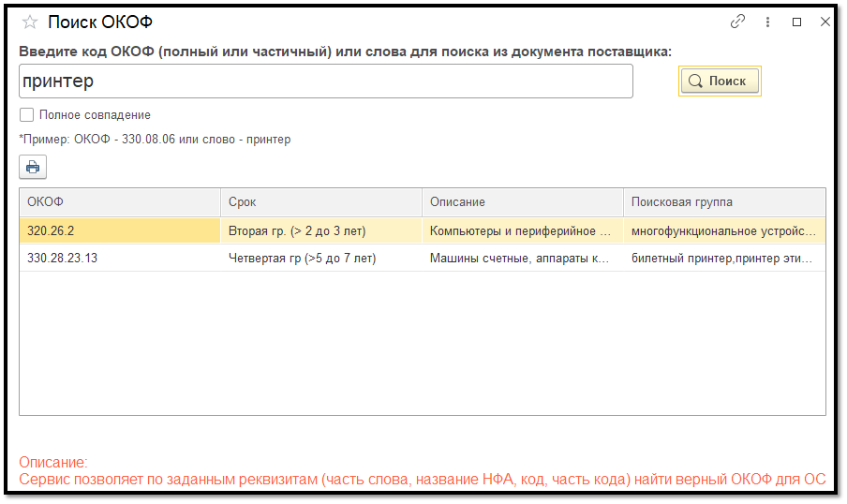Image resolution: width=847 pixels, height=504 pixels.
Task: Focus the search field containing принтер
Action: (x=326, y=81)
